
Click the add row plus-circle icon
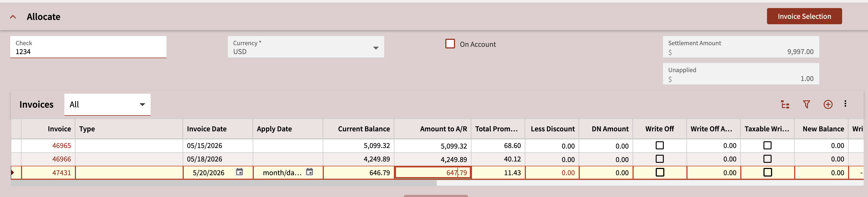click(x=828, y=104)
